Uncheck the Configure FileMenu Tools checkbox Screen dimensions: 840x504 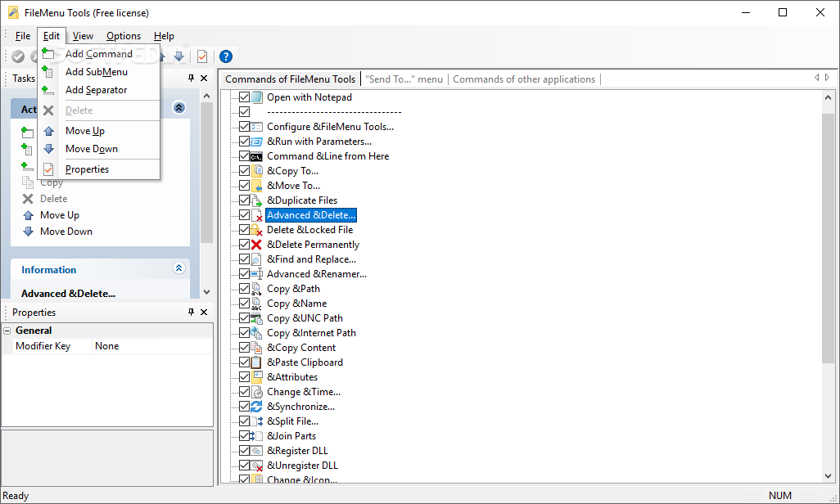tap(244, 126)
